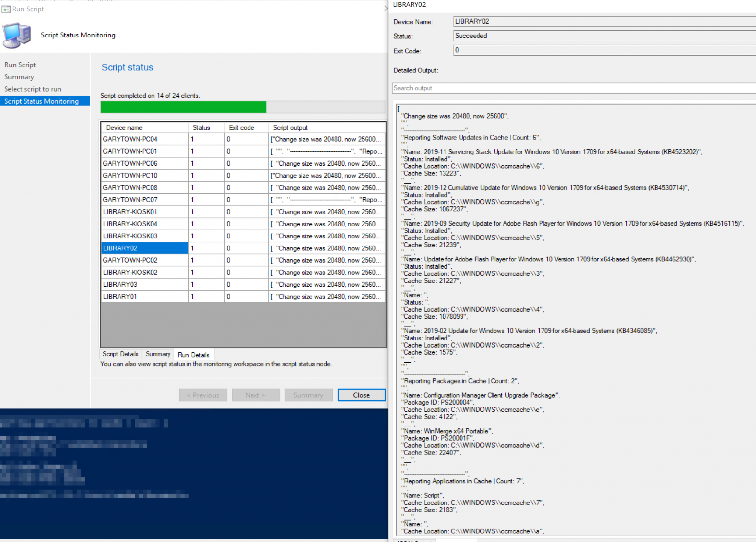756x542 pixels.
Task: Click the Previous button
Action: coord(203,395)
